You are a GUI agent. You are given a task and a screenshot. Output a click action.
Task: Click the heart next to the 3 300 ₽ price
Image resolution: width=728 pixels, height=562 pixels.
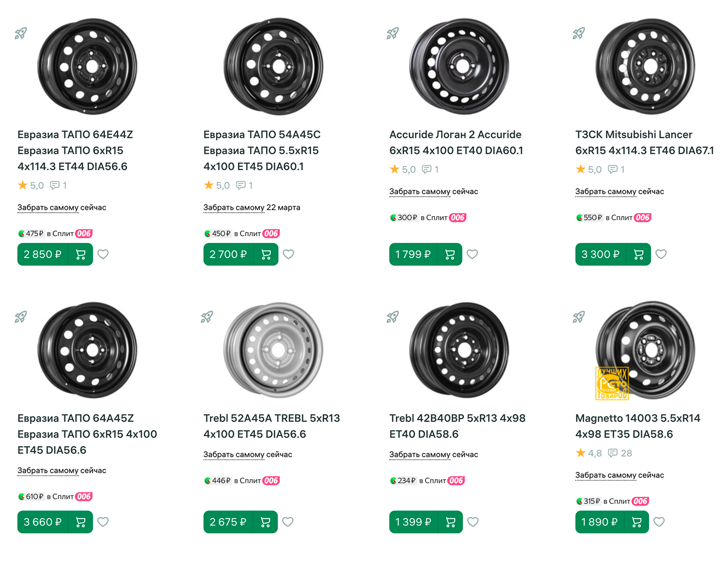[x=661, y=254]
